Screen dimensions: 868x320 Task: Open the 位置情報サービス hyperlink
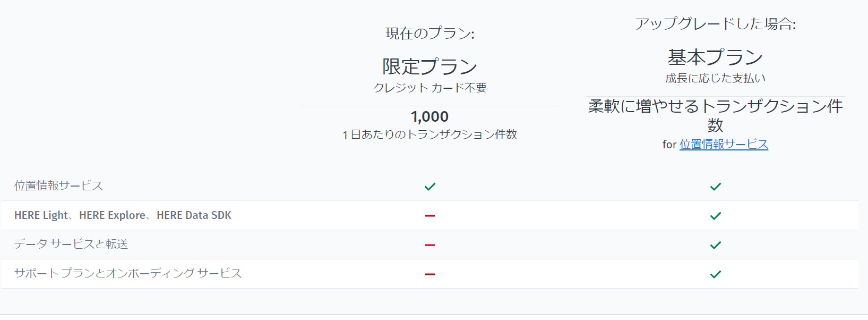pyautogui.click(x=724, y=145)
